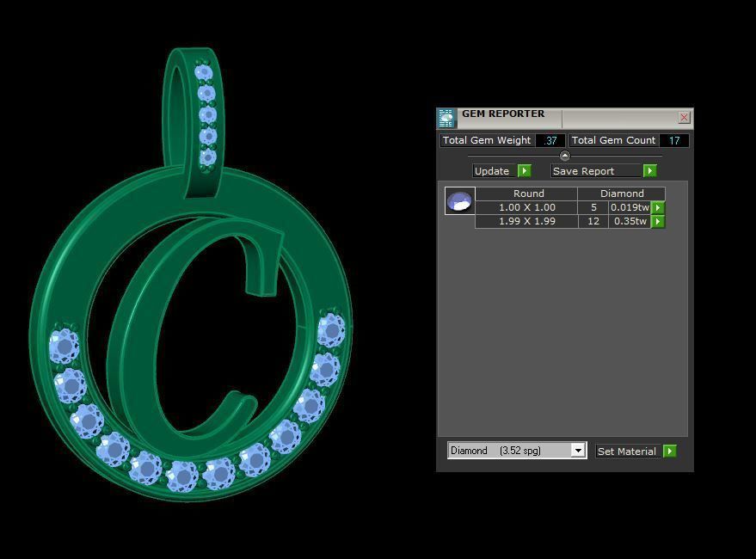Click the GEM REPORTER title bar
Image resolution: width=756 pixels, height=559 pixels.
[565, 118]
